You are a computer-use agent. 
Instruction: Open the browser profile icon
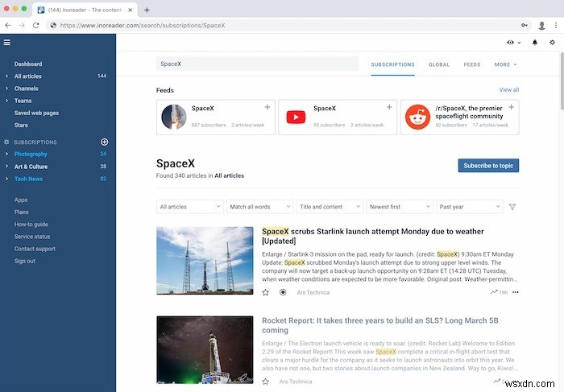[541, 25]
